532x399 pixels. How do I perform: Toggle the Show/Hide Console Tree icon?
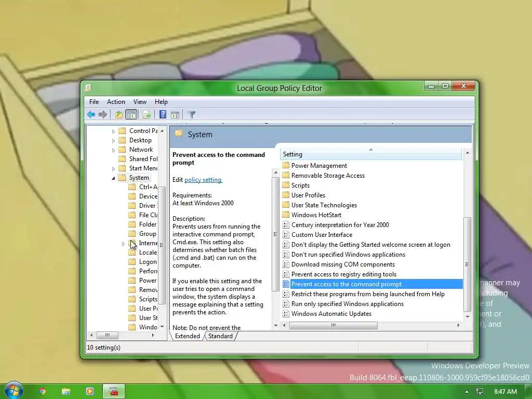pyautogui.click(x=131, y=115)
